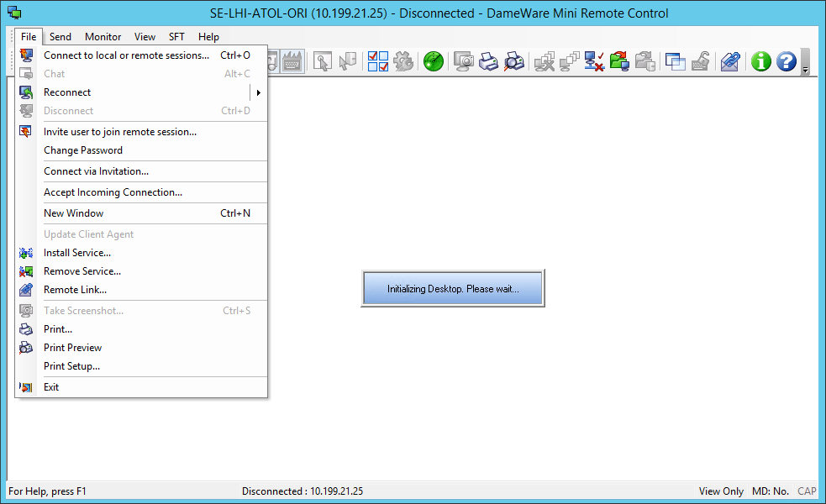
Task: Close the open File menu
Action: pos(29,37)
